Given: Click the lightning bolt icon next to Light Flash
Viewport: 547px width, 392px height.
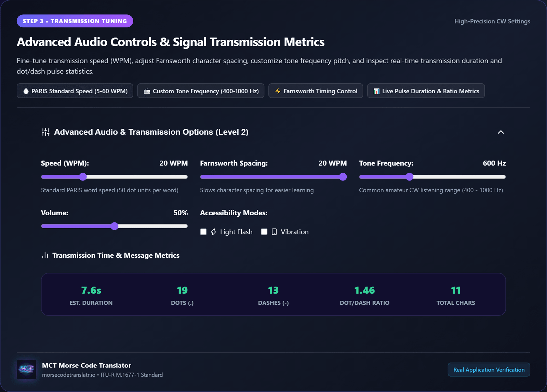Looking at the screenshot, I should click(x=214, y=232).
